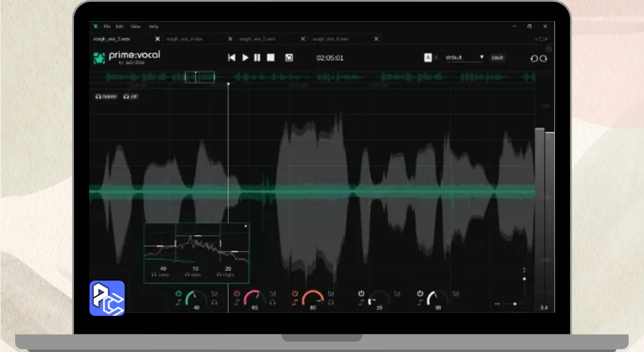
Task: Click the save preset button
Action: point(497,58)
